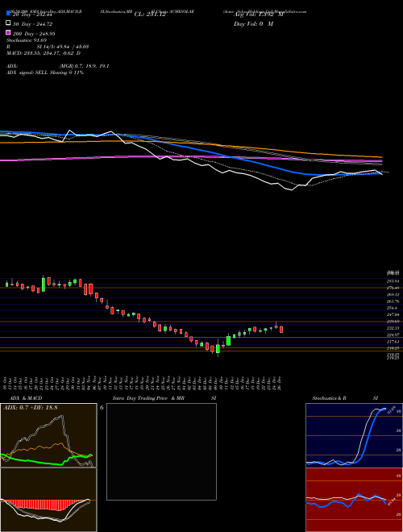Screen dimensions: 403x532
Task: Open the red RSI chart panel
Action: point(354,500)
